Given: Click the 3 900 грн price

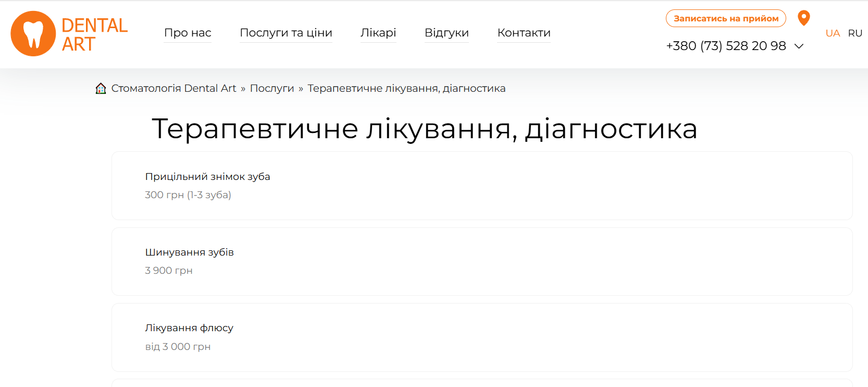Looking at the screenshot, I should pyautogui.click(x=169, y=271).
